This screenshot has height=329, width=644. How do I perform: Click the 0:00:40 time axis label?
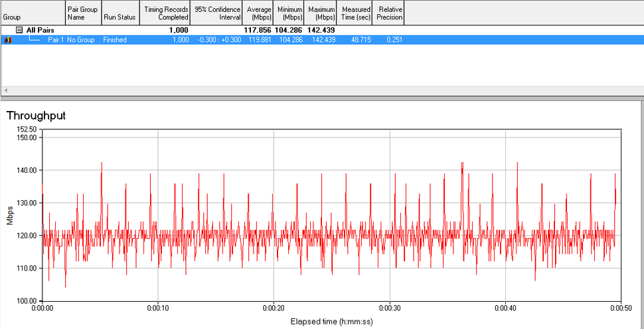click(x=506, y=308)
